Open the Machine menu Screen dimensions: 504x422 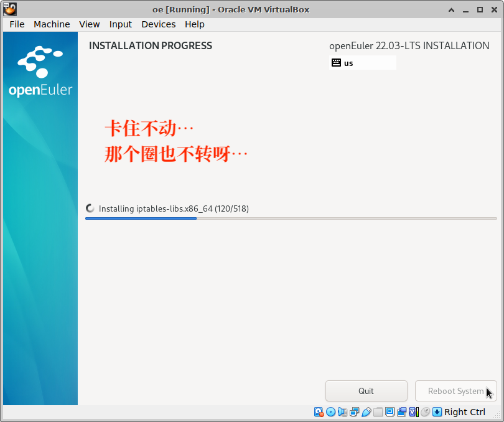pos(52,24)
